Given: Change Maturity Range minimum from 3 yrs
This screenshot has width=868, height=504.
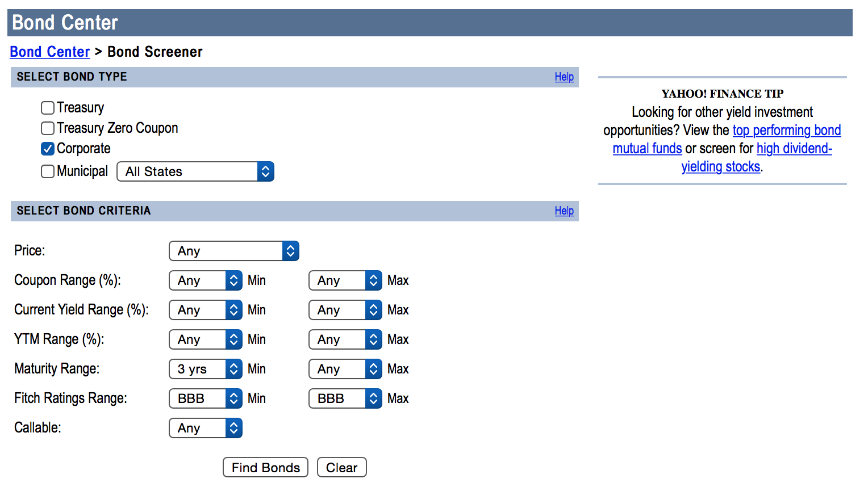Looking at the screenshot, I should tap(206, 369).
